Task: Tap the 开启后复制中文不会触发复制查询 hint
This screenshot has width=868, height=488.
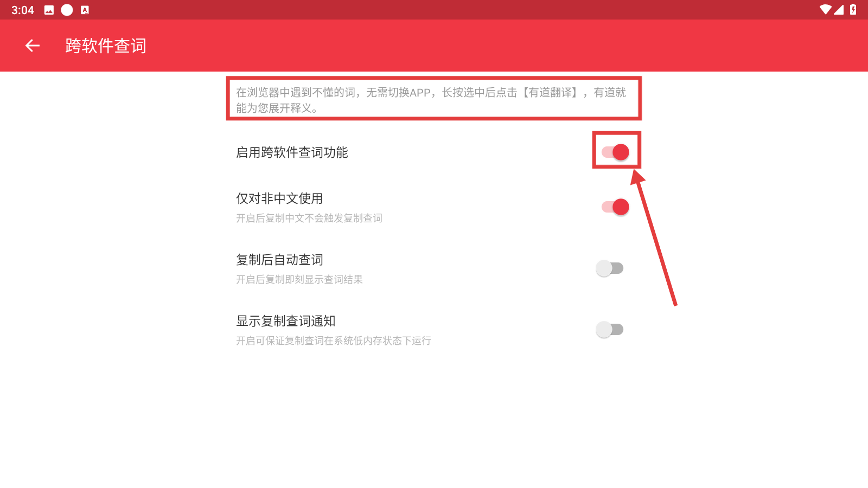Action: [x=309, y=218]
